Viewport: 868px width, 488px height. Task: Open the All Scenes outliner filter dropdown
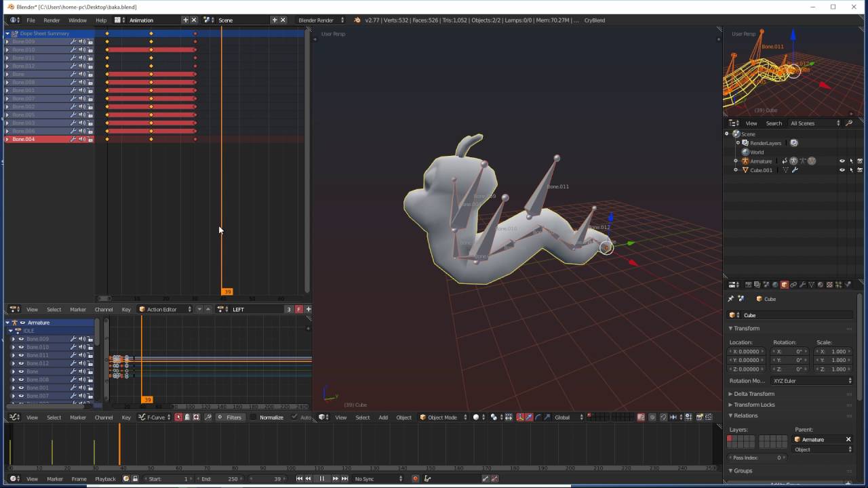815,123
